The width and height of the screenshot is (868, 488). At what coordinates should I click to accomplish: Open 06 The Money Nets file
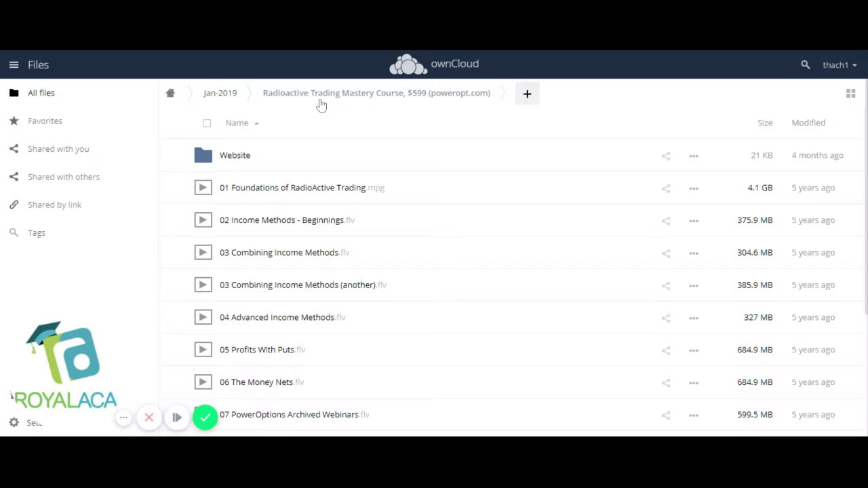point(262,382)
